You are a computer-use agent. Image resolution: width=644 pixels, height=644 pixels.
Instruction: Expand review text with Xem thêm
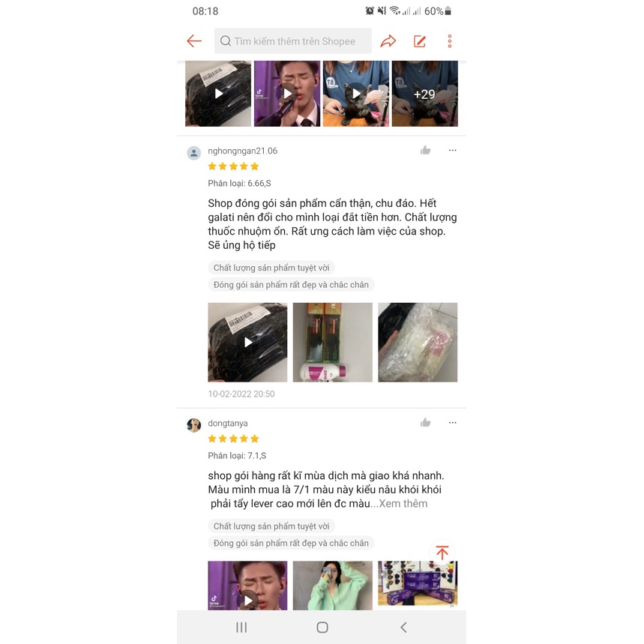[x=403, y=504]
